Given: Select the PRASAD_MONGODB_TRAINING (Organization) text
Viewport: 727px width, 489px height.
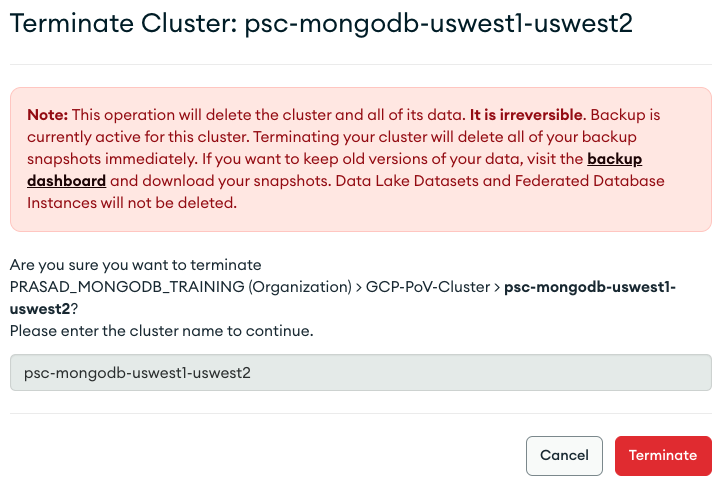Looking at the screenshot, I should [140, 287].
